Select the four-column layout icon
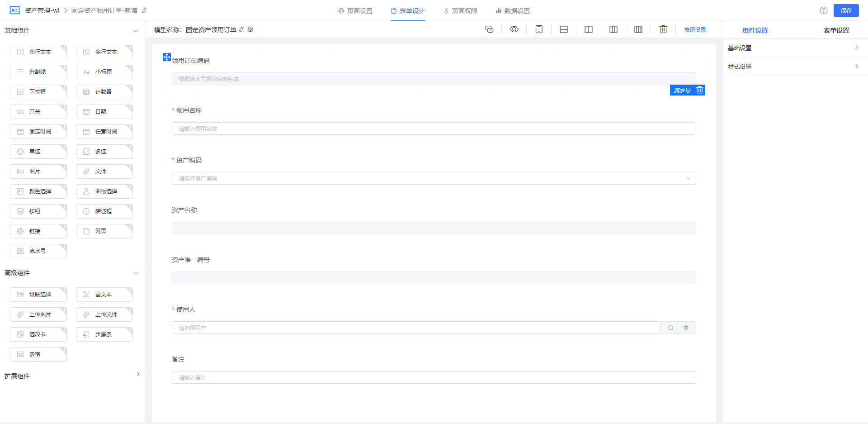This screenshot has width=868, height=424. pos(638,29)
